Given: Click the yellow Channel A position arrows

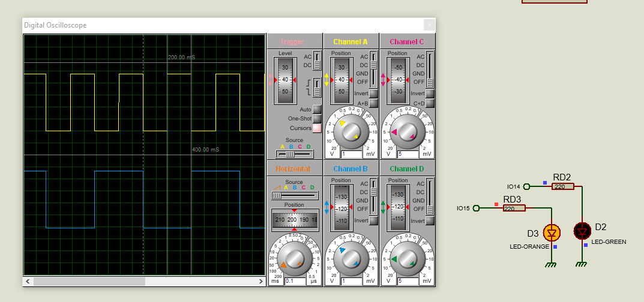Looking at the screenshot, I should (327, 80).
